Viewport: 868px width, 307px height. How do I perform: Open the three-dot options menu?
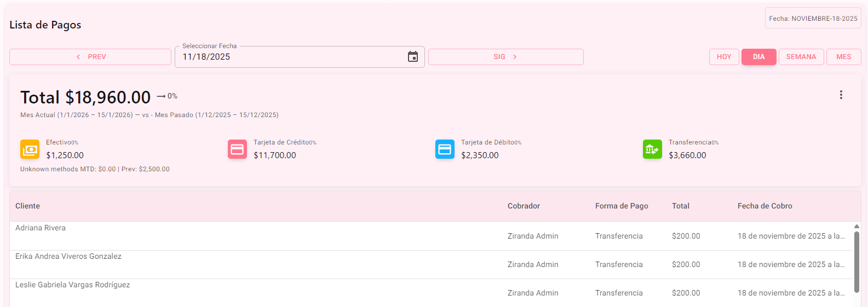[x=841, y=95]
